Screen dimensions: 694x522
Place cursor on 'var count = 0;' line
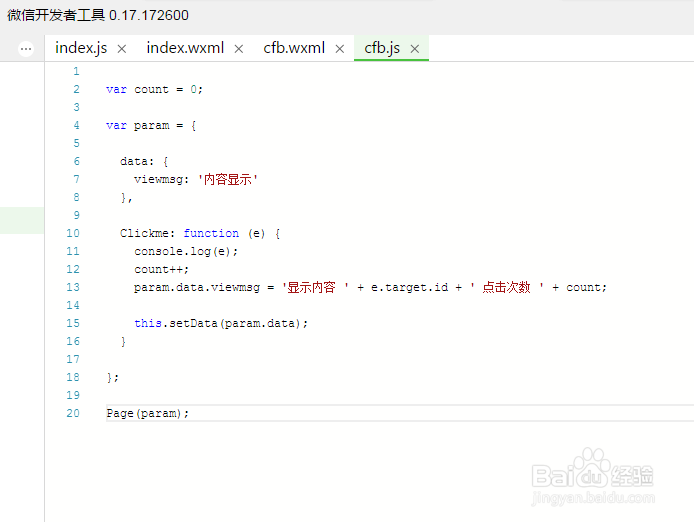(x=154, y=89)
